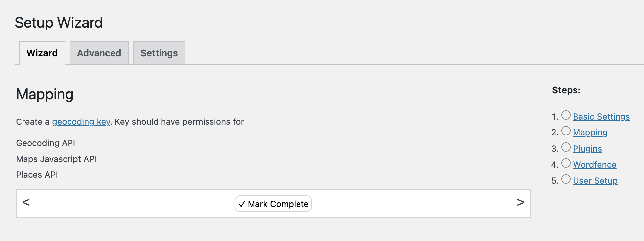644x241 pixels.
Task: Open the Plugins step link
Action: [x=587, y=149]
